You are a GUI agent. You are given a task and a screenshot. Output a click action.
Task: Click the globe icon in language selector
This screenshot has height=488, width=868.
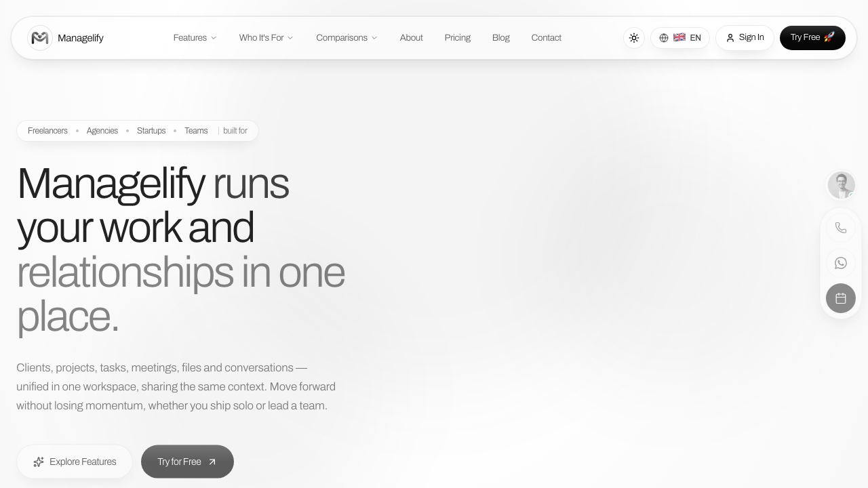pos(664,38)
